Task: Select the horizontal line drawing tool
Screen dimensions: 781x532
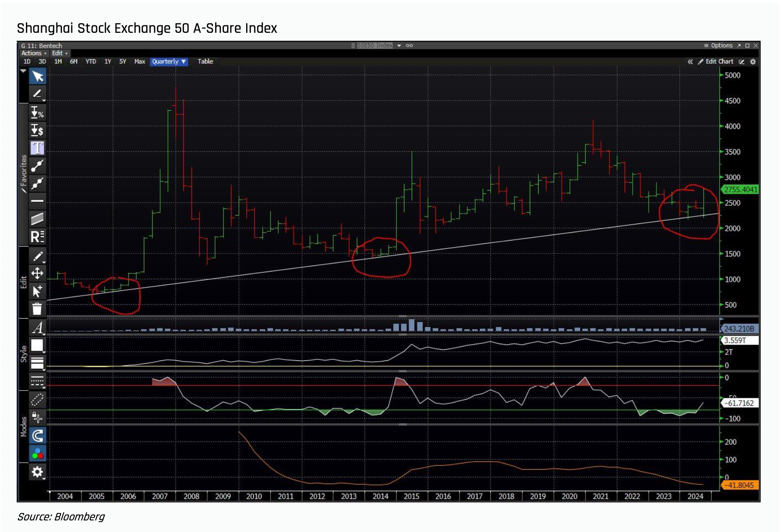Action: pos(37,201)
